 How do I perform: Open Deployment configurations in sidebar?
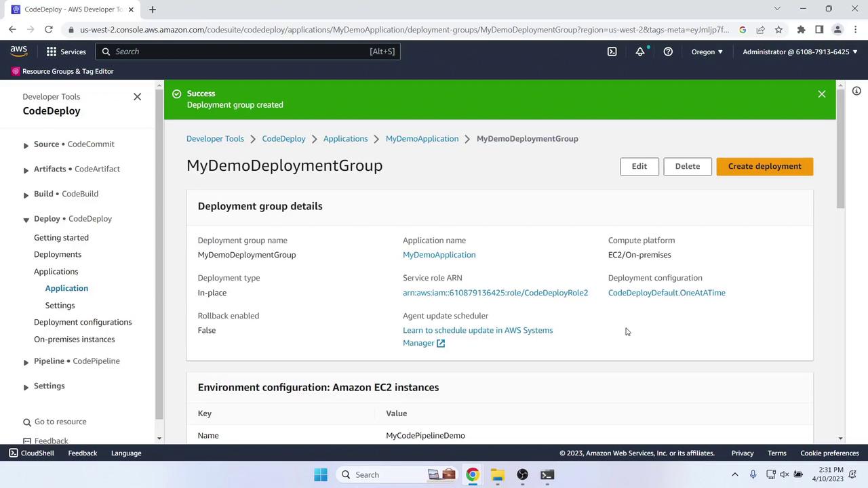click(83, 323)
